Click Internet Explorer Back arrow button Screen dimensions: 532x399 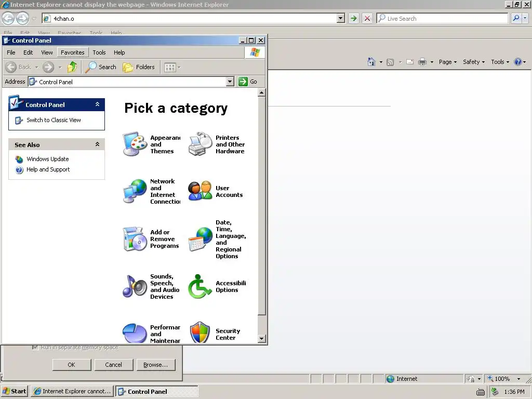pos(8,18)
